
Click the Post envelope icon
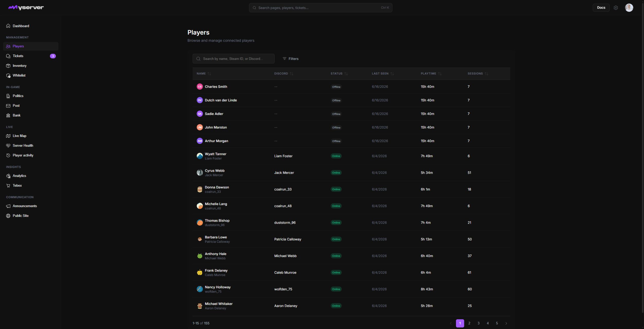click(8, 106)
